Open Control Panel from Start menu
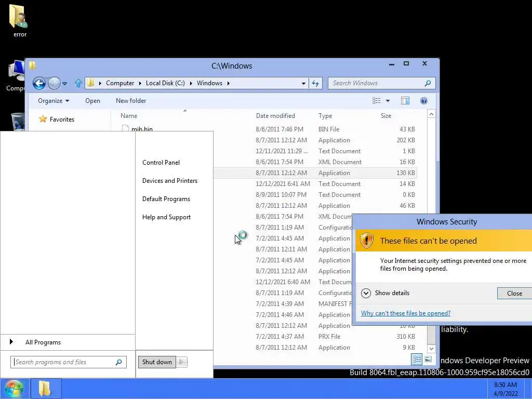 tap(161, 163)
